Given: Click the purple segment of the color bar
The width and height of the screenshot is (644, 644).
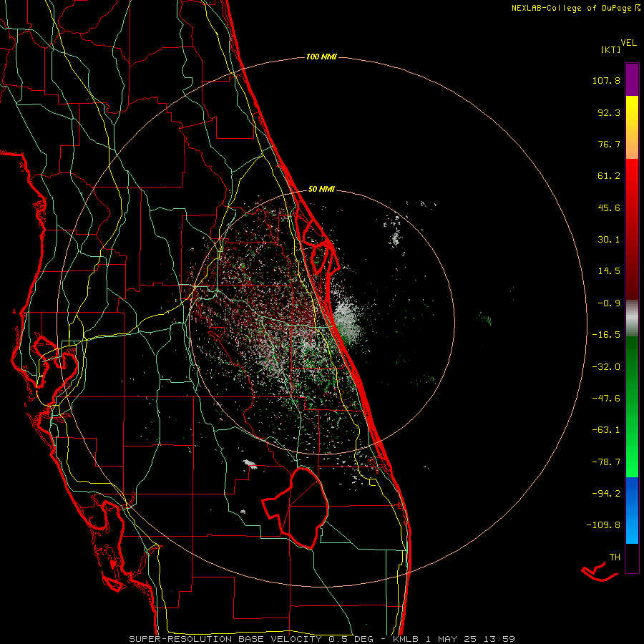Looking at the screenshot, I should click(x=632, y=79).
